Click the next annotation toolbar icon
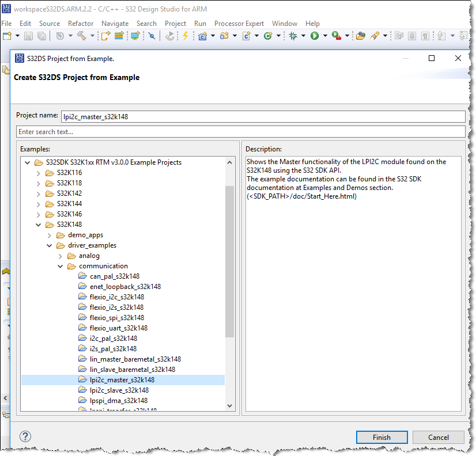The width and height of the screenshot is (476, 456). pyautogui.click(x=441, y=36)
